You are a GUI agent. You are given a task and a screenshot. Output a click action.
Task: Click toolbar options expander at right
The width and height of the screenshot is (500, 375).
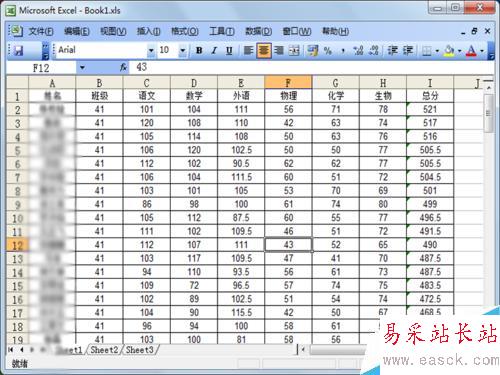(x=491, y=51)
